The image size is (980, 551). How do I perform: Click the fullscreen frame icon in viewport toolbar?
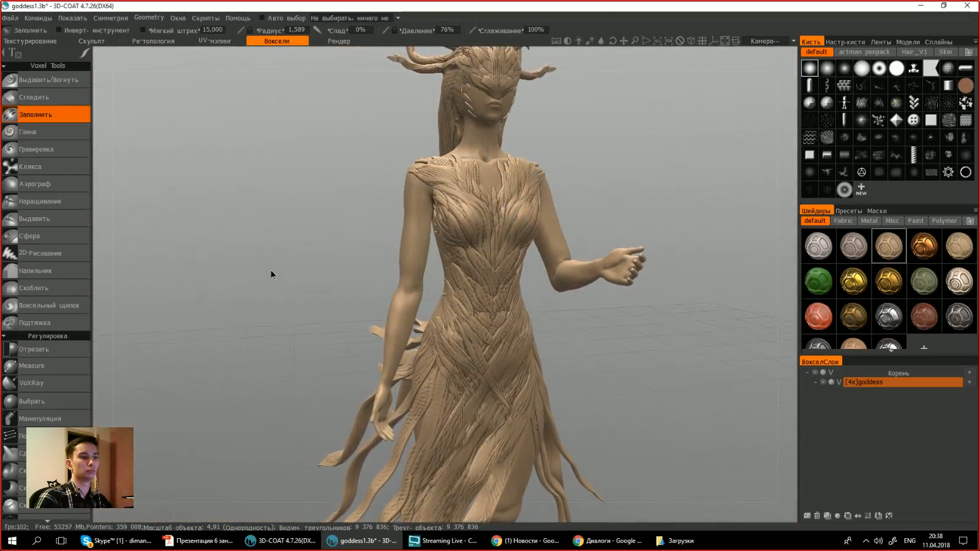click(x=725, y=41)
